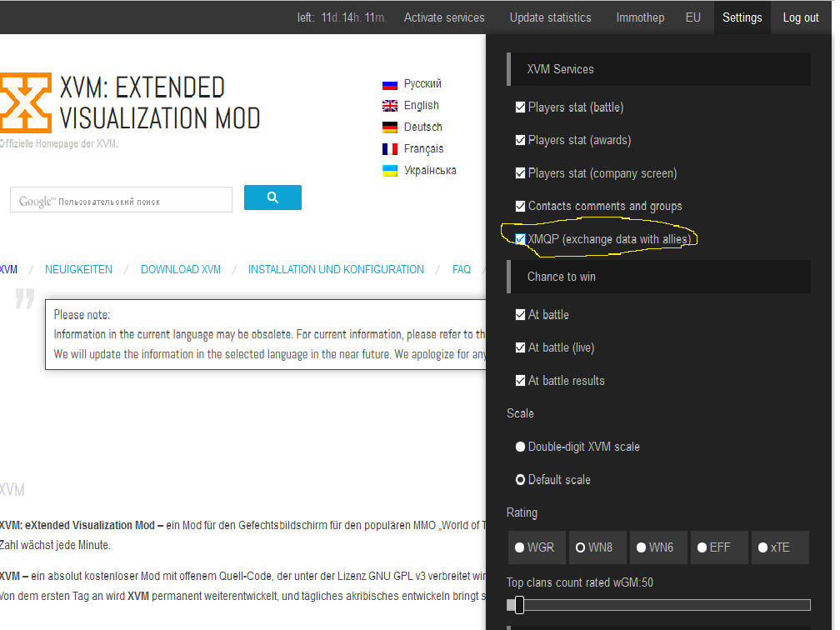Viewport: 840px width, 630px height.
Task: Uncheck XMQP exchange data with allies
Action: click(x=521, y=239)
